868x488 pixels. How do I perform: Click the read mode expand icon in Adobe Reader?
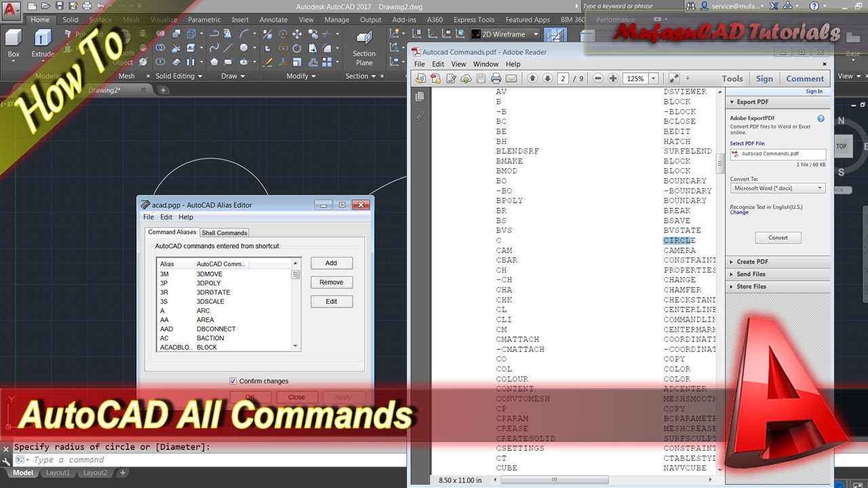click(674, 79)
